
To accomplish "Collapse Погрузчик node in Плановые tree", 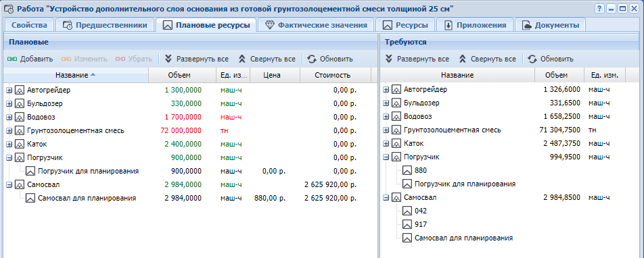I will point(9,157).
